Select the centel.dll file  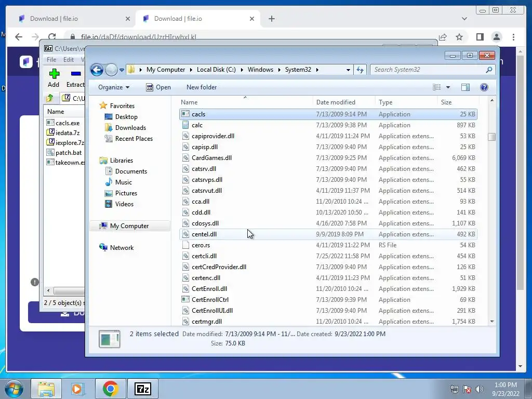tap(328, 234)
